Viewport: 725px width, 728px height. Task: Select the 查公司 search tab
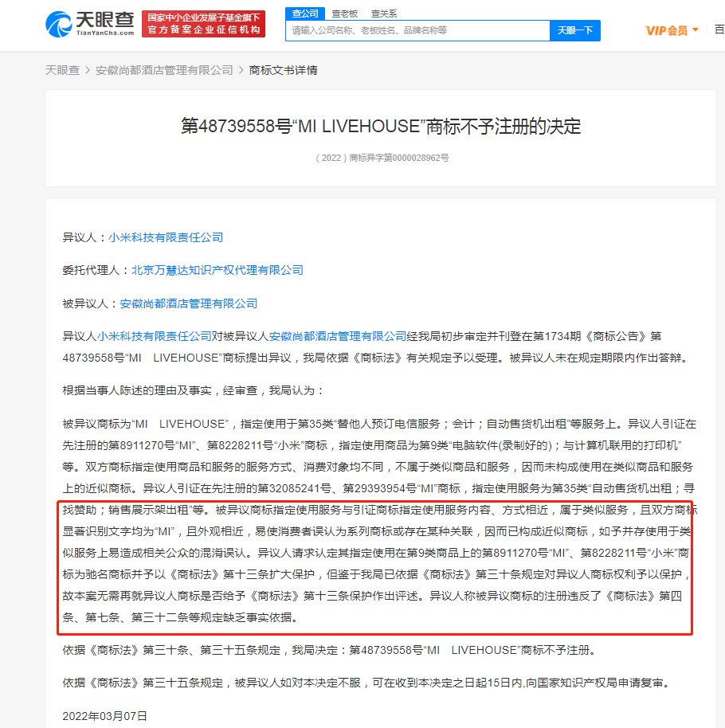[x=305, y=14]
